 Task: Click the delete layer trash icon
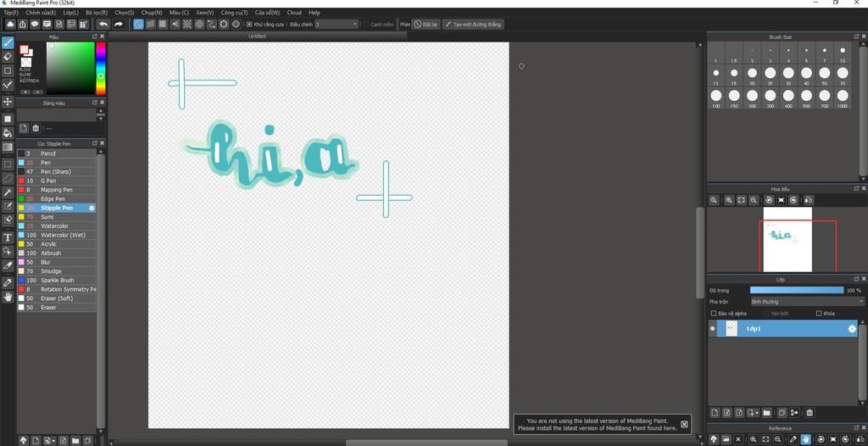click(x=810, y=413)
